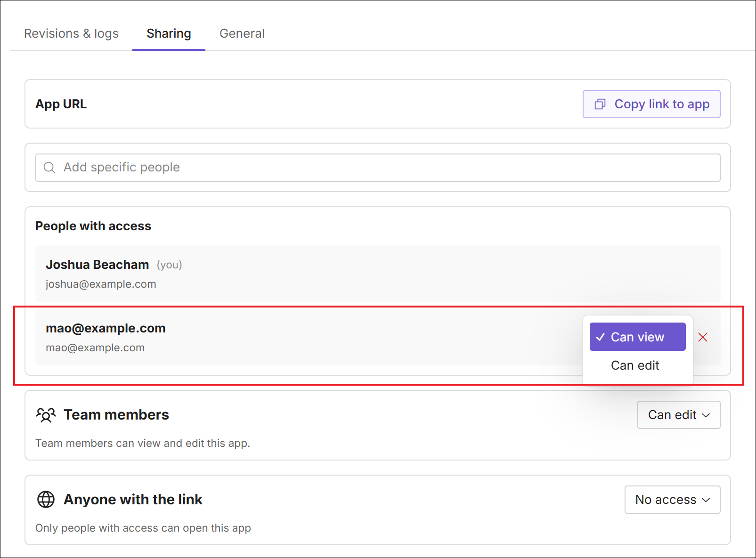Click the magnifying glass search icon

pos(49,167)
